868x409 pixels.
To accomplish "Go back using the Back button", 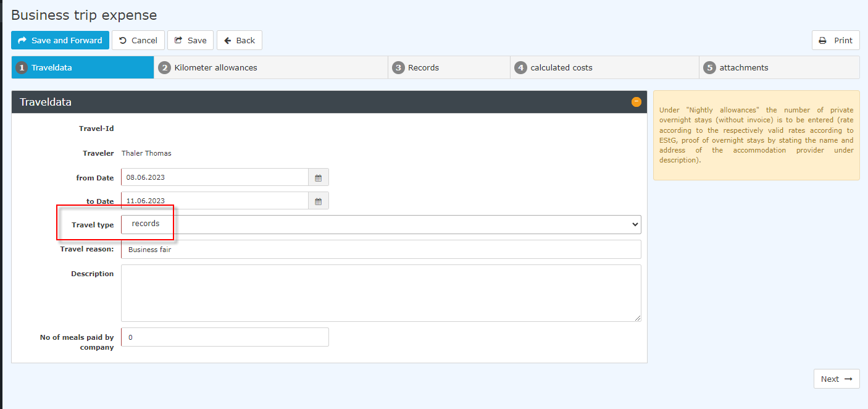I will (239, 40).
